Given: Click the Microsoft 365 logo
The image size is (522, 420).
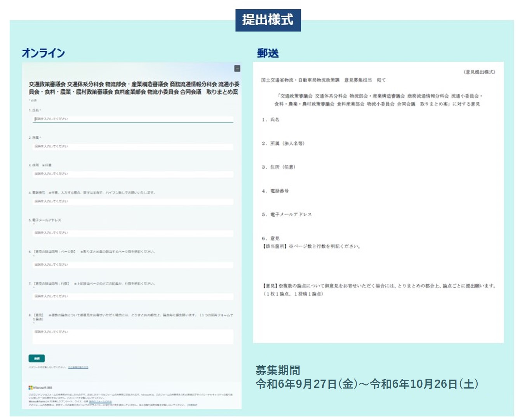Looking at the screenshot, I should (40, 387).
